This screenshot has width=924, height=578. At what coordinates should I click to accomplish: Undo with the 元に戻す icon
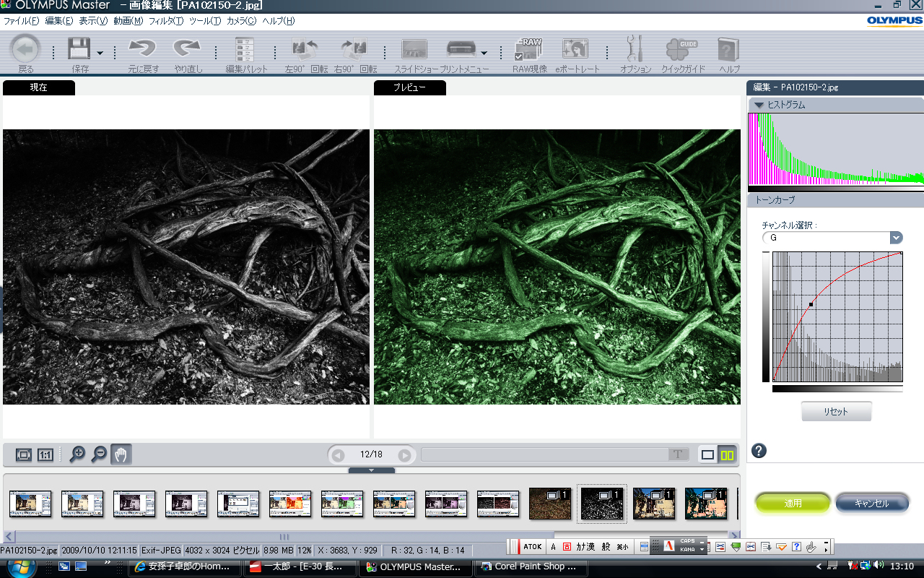click(x=143, y=49)
